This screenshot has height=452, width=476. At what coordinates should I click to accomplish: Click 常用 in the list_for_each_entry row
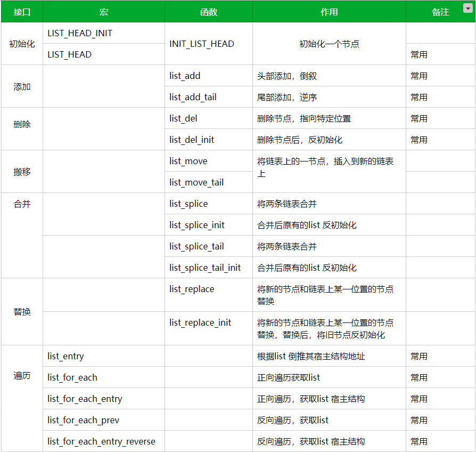click(x=419, y=399)
